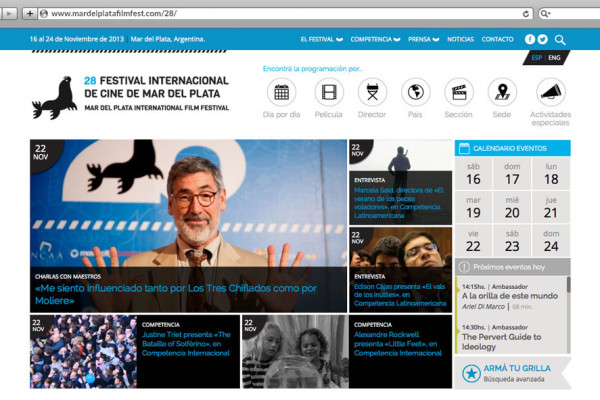This screenshot has width=600, height=400.
Task: Open the Los Tres Chiflados headline article
Action: tap(176, 294)
